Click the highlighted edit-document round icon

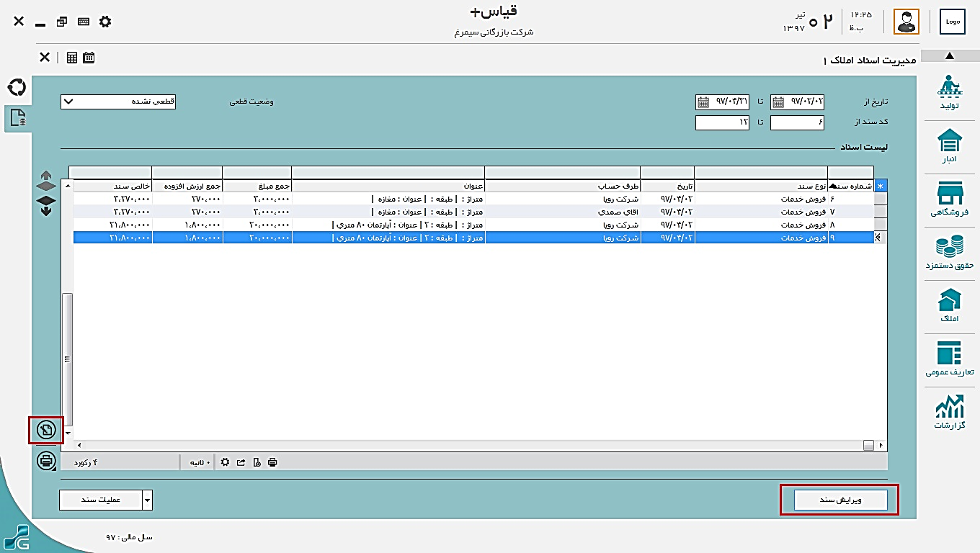(46, 430)
